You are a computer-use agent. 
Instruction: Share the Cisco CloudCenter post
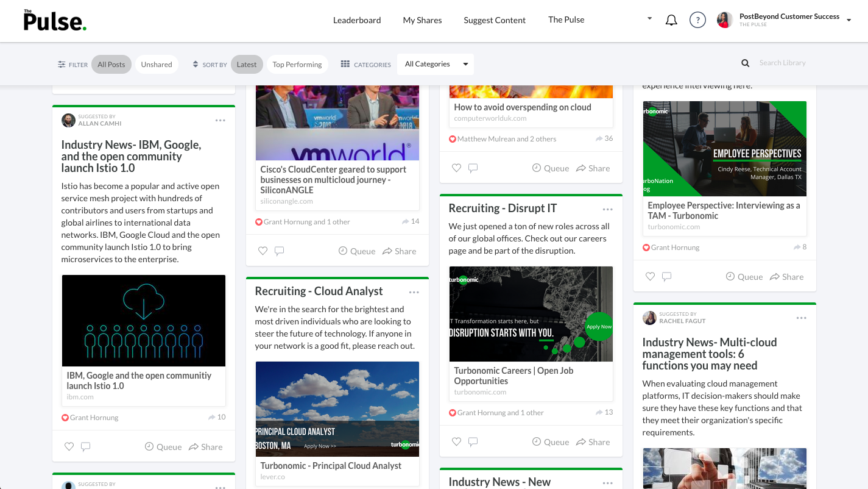click(x=400, y=251)
